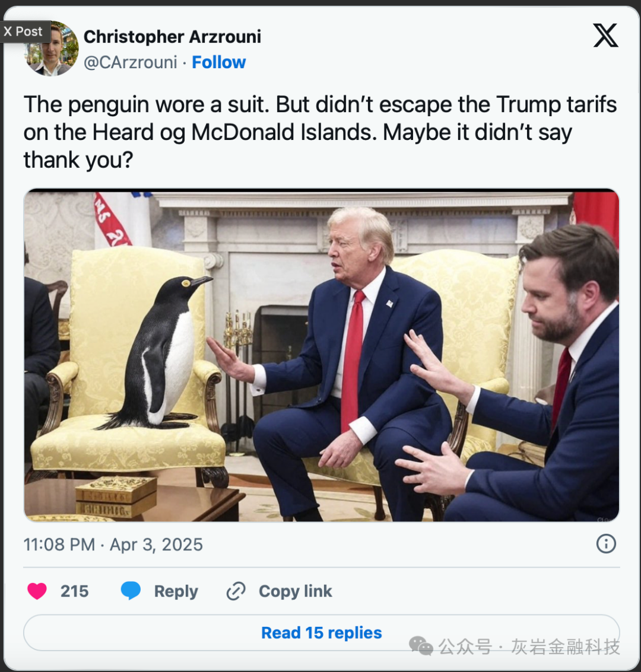This screenshot has width=641, height=672.
Task: Open Christopher Arzrouni's profile avatar
Action: tap(52, 49)
